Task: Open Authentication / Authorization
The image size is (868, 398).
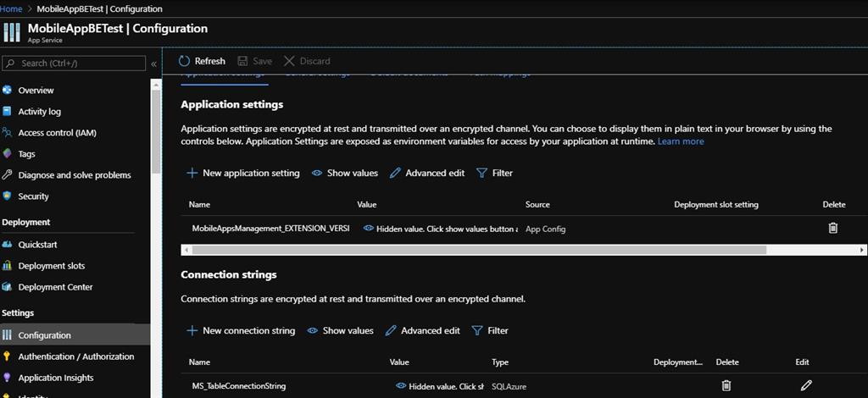Action: point(75,357)
